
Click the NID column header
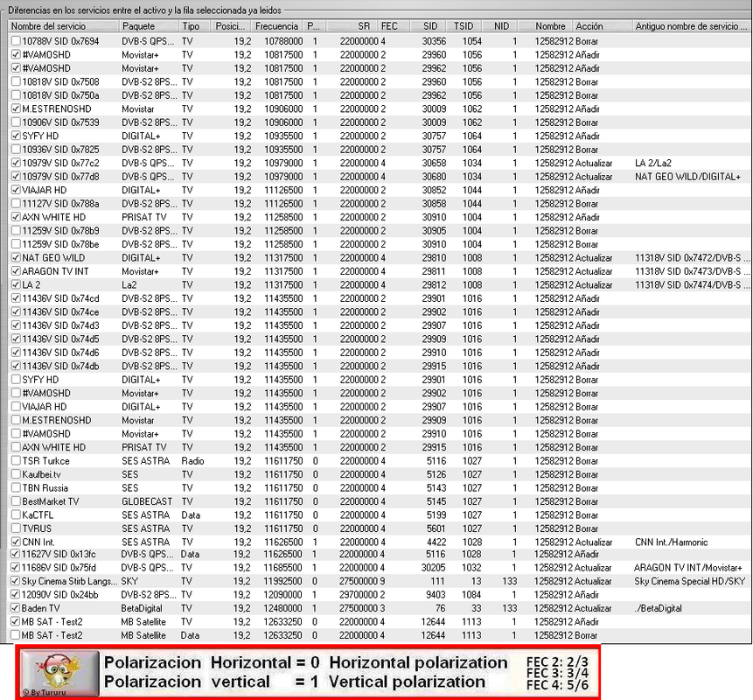(500, 26)
